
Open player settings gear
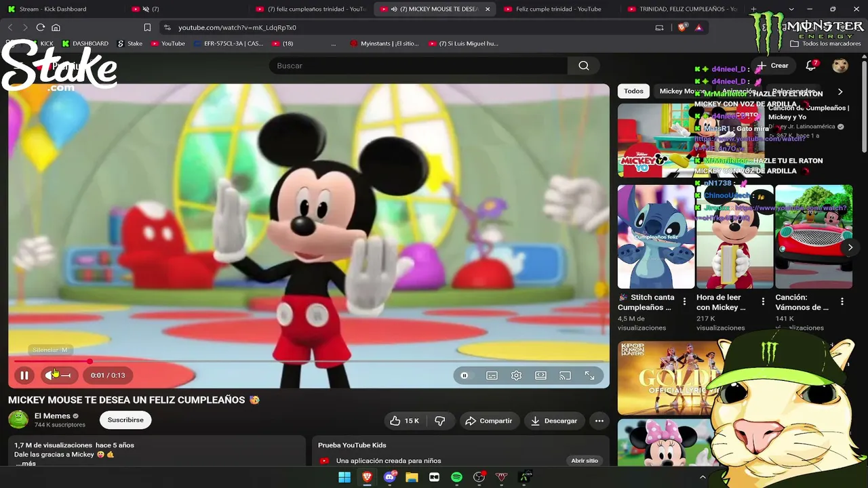click(516, 375)
